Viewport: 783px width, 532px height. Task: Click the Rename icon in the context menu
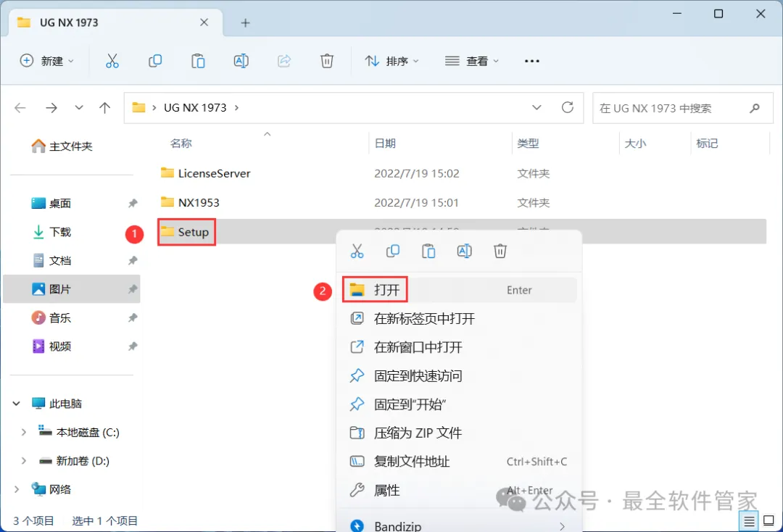tap(465, 251)
